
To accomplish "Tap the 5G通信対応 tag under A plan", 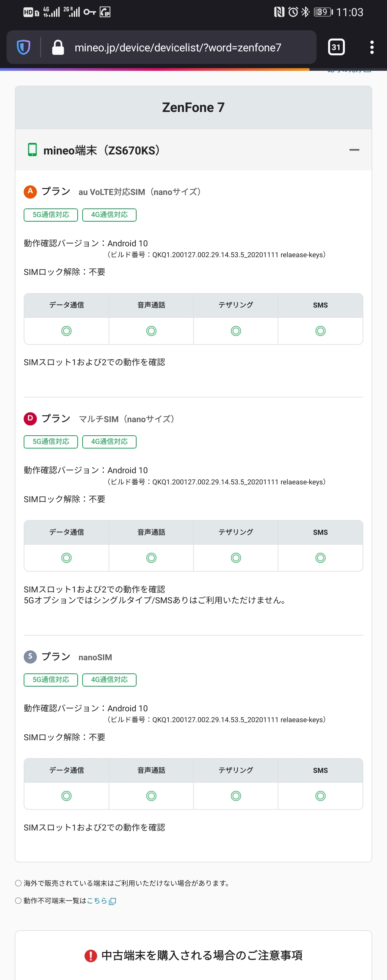I will coord(51,215).
